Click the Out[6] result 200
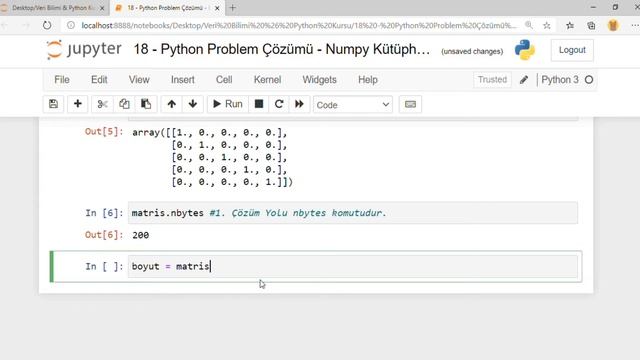Screen dimensions: 640x360 pos(140,235)
